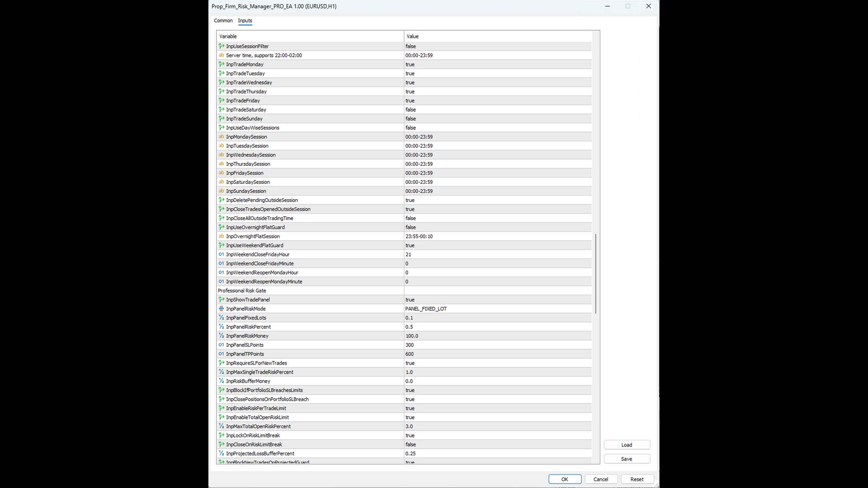The image size is (868, 488).
Task: Confirm settings with the OK button
Action: point(565,479)
